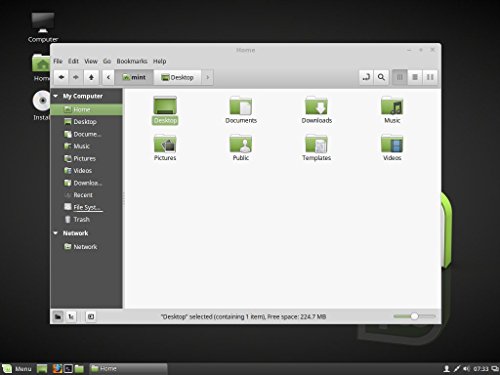Select the Music folder icon

(392, 110)
